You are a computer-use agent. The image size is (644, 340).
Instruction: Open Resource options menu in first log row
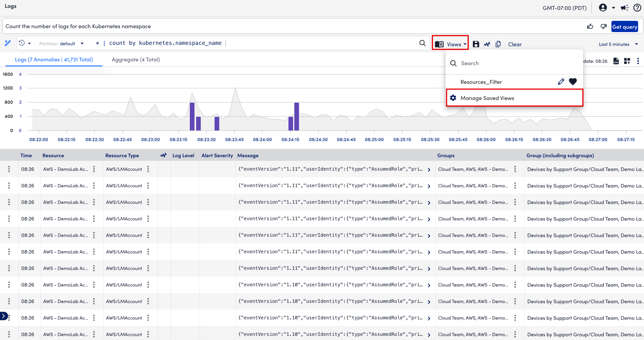coord(94,169)
